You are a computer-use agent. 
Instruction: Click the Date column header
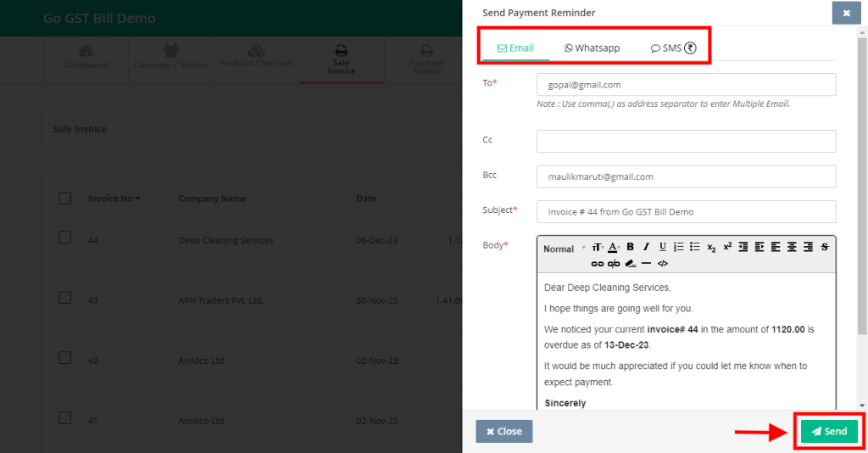pos(366,199)
